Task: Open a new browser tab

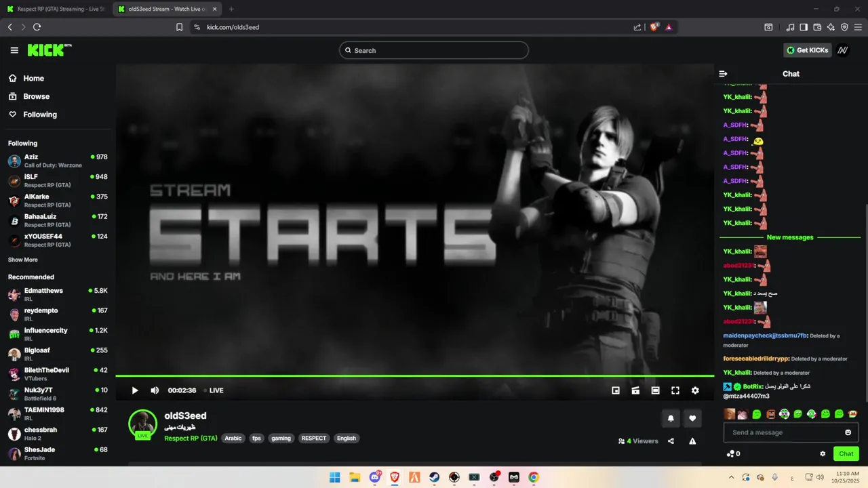Action: click(x=231, y=9)
